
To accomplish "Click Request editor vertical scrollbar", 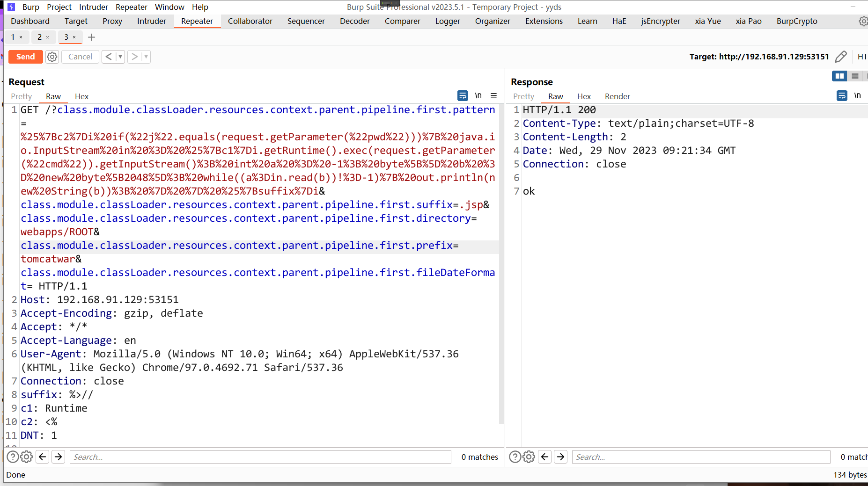I will pyautogui.click(x=501, y=264).
